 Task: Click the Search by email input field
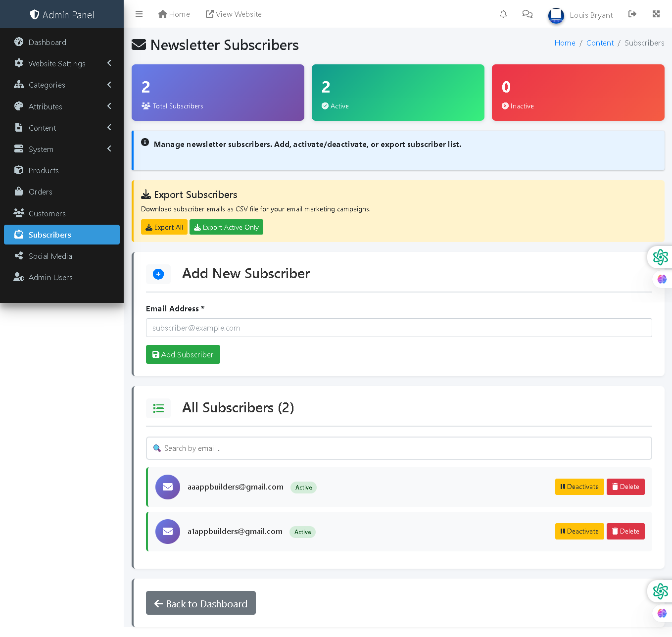coord(399,448)
